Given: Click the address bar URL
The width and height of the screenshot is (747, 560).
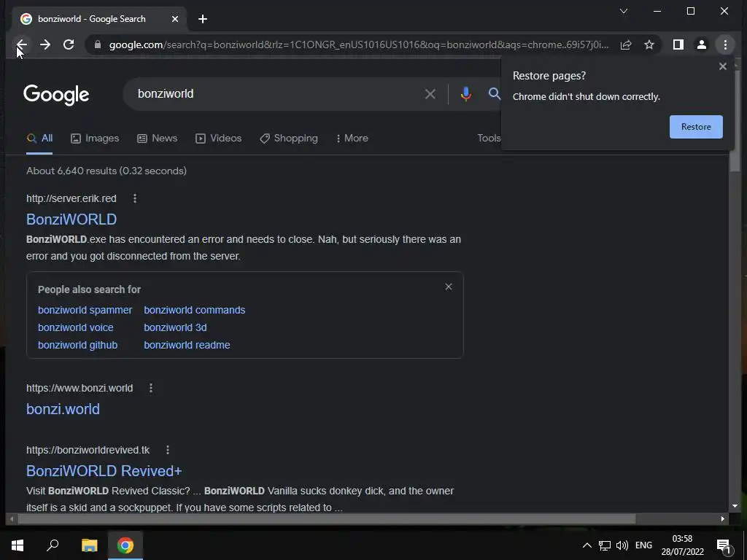Looking at the screenshot, I should [358, 44].
